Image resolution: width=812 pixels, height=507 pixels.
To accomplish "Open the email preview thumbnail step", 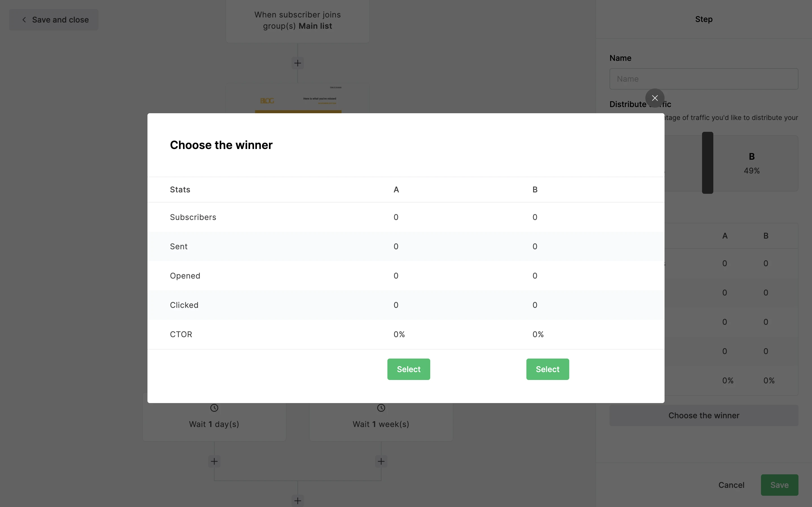I will pos(298,99).
